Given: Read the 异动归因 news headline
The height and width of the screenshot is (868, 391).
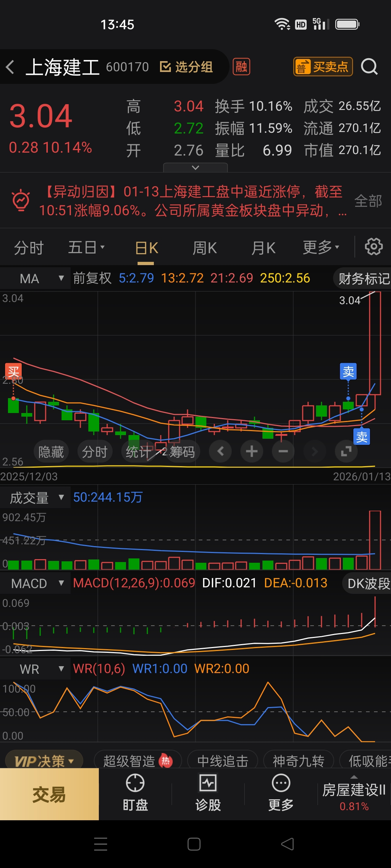Looking at the screenshot, I should pos(193,201).
